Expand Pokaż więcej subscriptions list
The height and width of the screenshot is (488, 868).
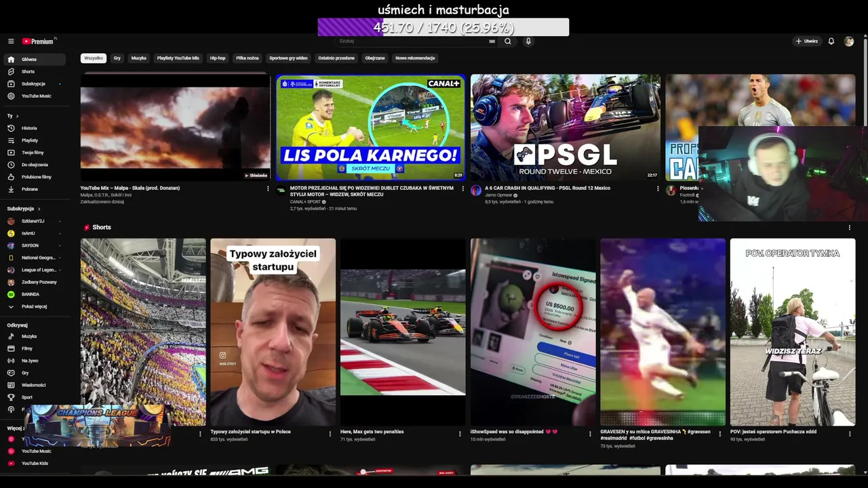36,306
